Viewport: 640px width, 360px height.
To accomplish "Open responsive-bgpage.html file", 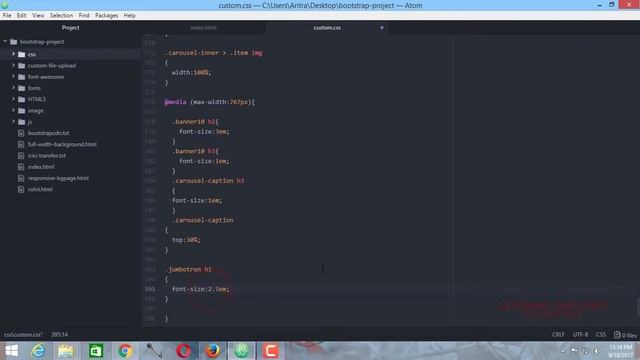I will pyautogui.click(x=58, y=178).
